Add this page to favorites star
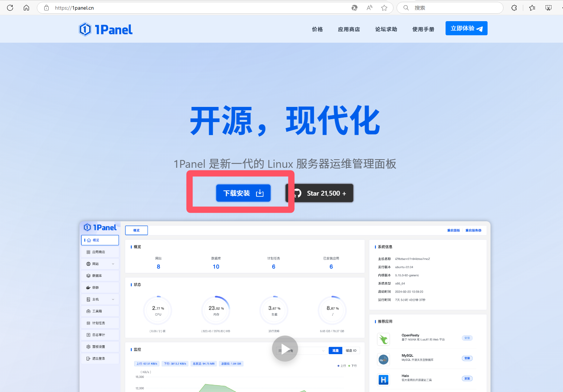563x392 pixels. tap(384, 8)
